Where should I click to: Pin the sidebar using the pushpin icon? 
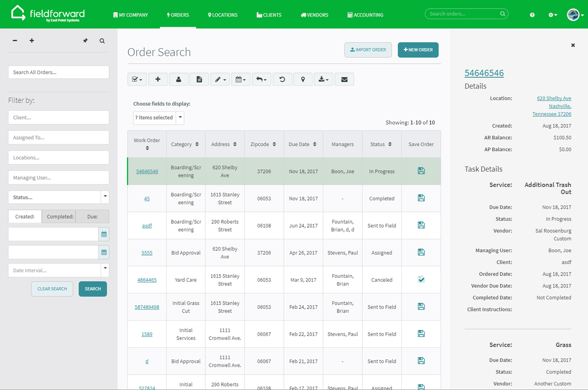pos(85,41)
